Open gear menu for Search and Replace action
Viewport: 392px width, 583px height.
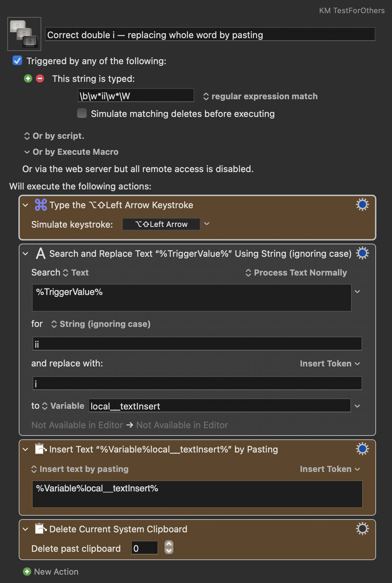363,253
